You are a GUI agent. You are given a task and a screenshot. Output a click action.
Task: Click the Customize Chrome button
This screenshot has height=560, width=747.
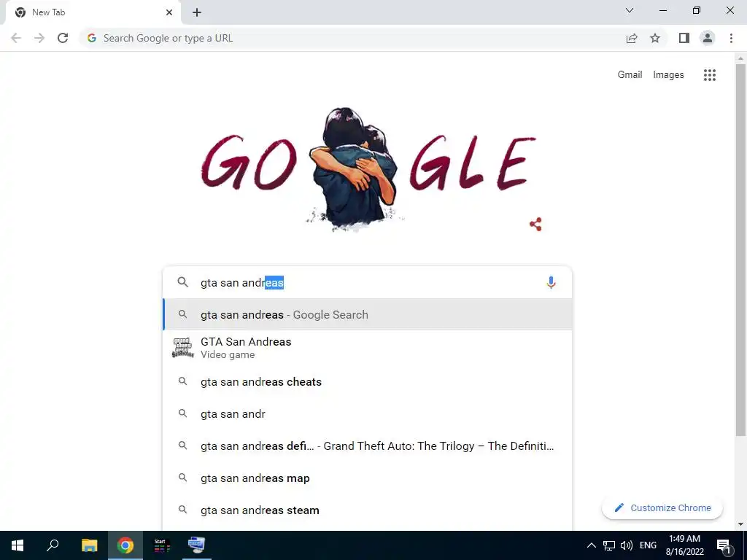click(x=662, y=507)
